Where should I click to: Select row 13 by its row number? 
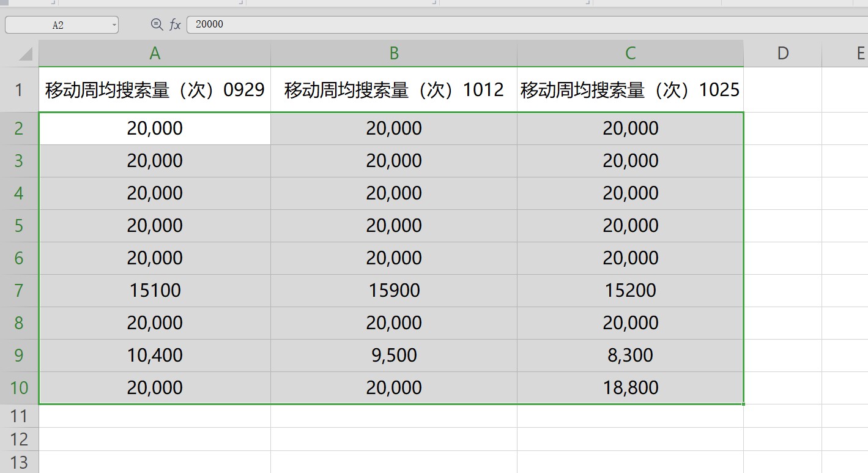(x=19, y=462)
